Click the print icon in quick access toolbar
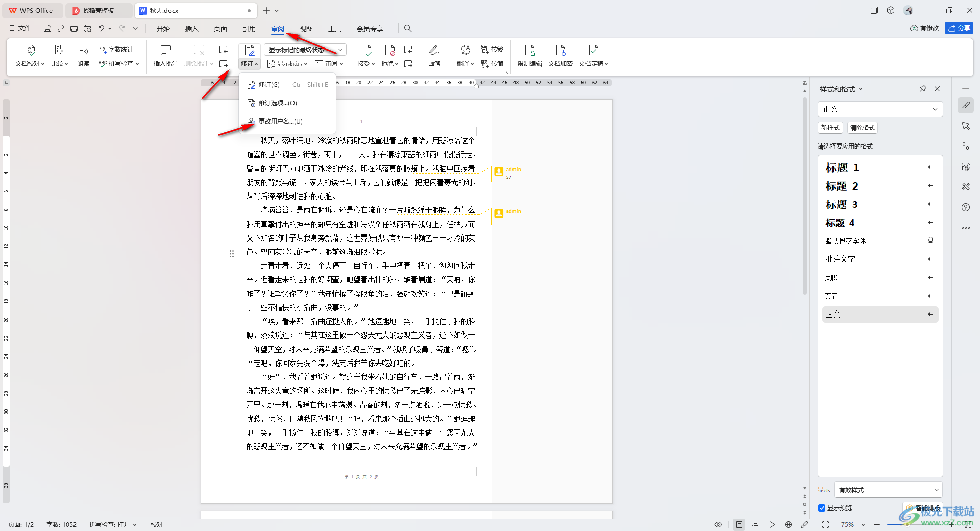 pos(74,28)
